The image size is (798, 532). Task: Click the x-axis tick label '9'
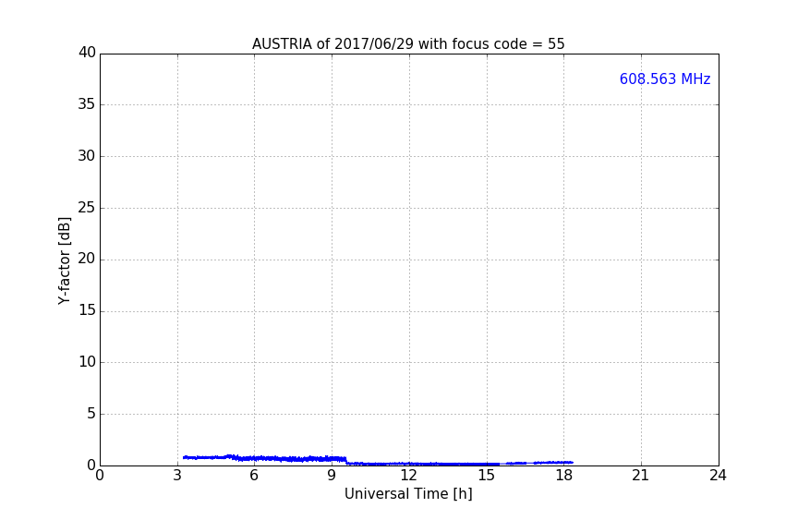[x=332, y=476]
